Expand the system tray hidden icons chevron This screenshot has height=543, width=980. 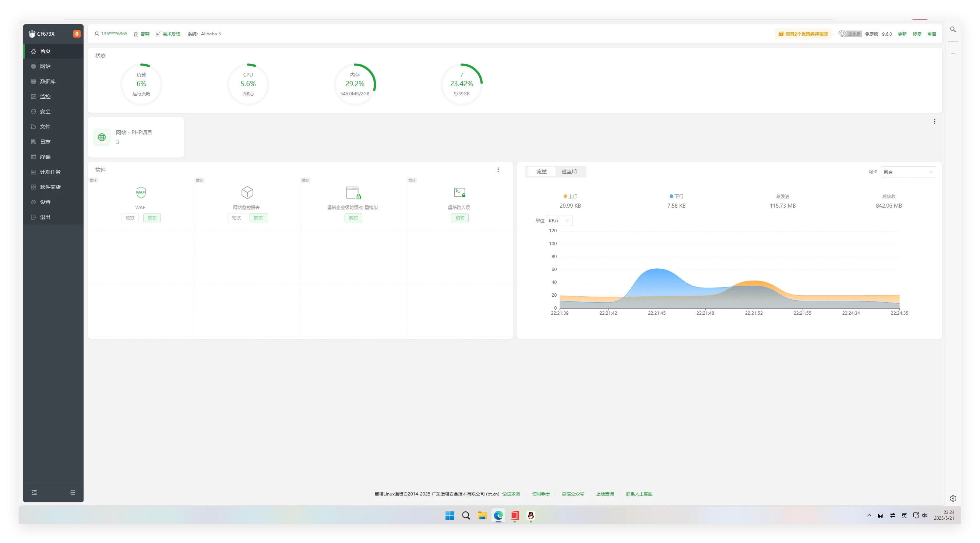click(x=869, y=516)
